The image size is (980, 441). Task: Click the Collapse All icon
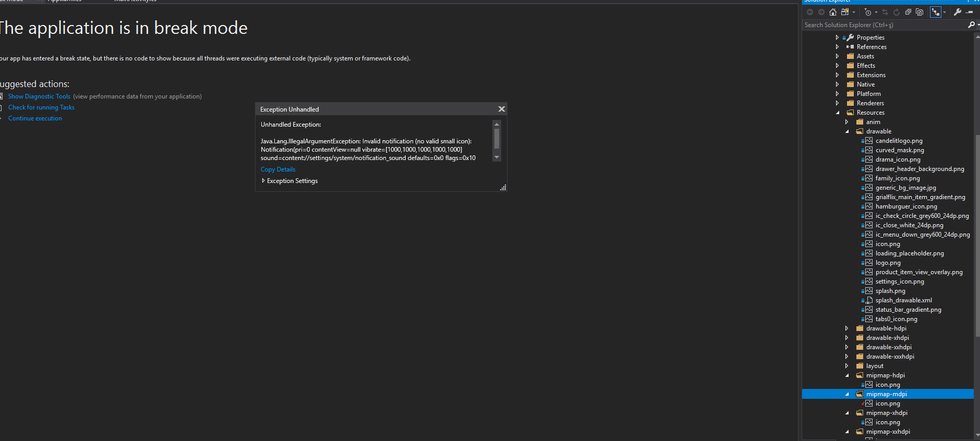click(908, 12)
